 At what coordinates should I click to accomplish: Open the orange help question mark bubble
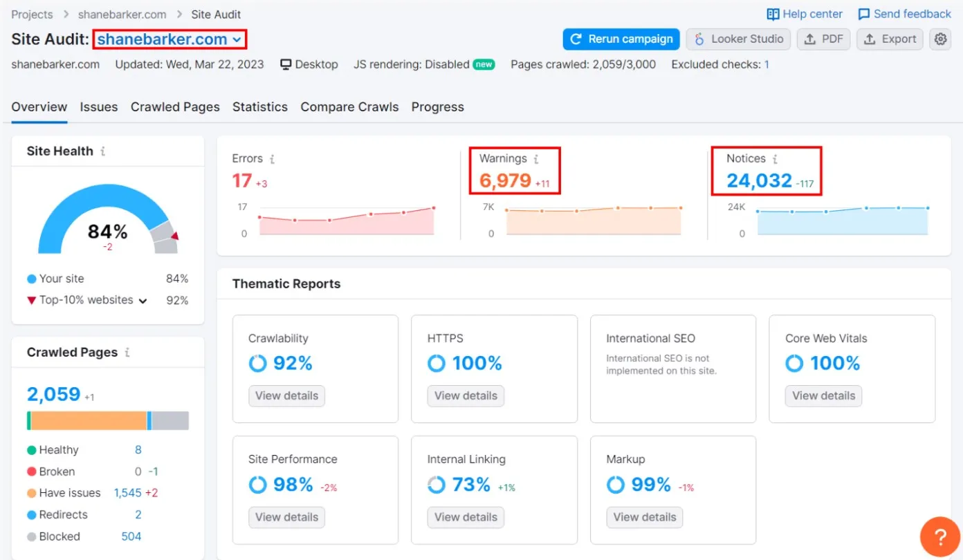coord(940,536)
